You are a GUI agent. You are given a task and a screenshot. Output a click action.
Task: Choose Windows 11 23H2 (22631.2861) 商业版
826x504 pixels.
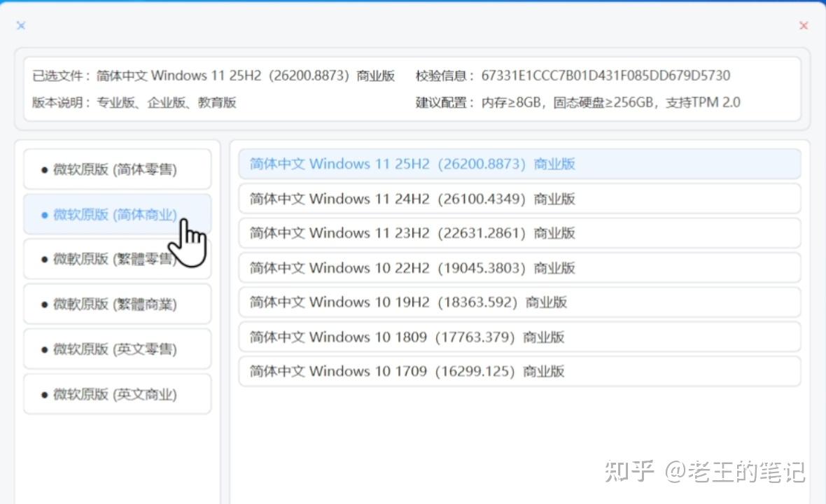point(519,233)
